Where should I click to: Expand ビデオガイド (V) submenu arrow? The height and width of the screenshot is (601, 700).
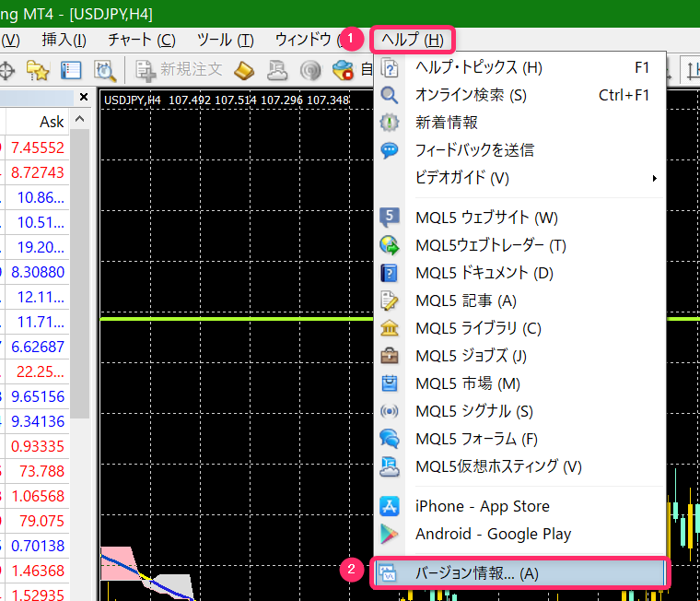tap(654, 178)
